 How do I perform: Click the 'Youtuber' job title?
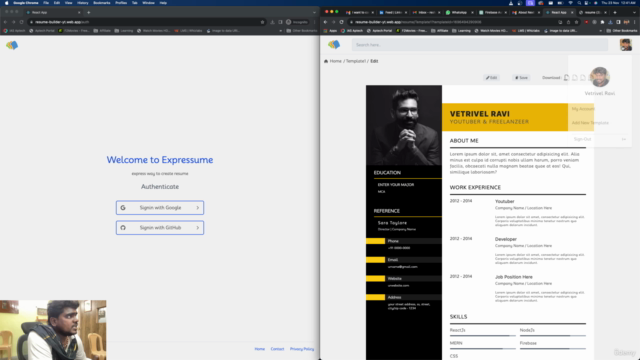click(504, 201)
